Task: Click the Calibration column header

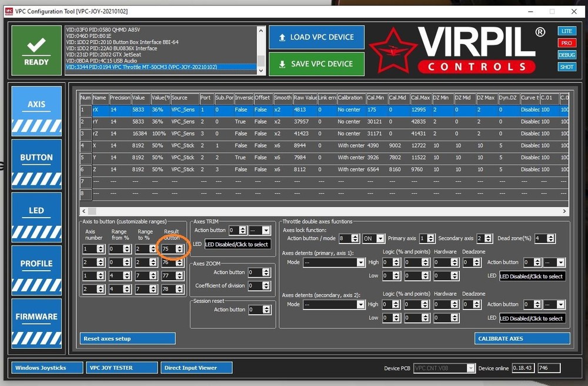Action: [x=350, y=98]
